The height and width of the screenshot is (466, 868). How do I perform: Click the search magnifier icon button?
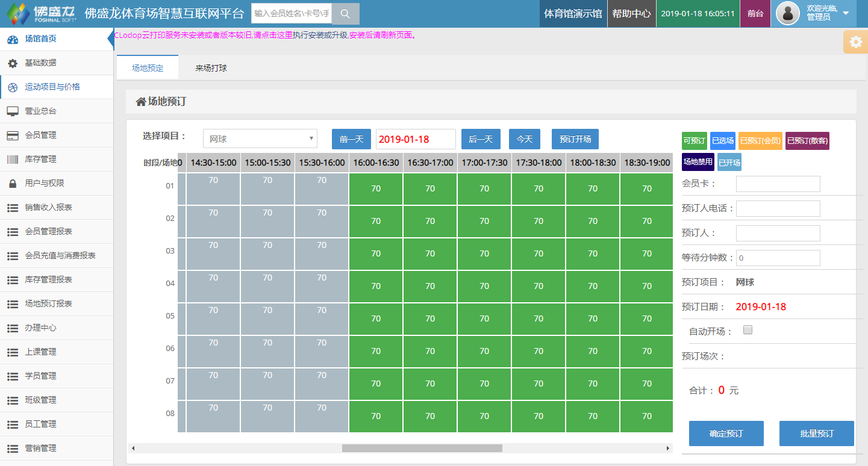click(x=346, y=14)
